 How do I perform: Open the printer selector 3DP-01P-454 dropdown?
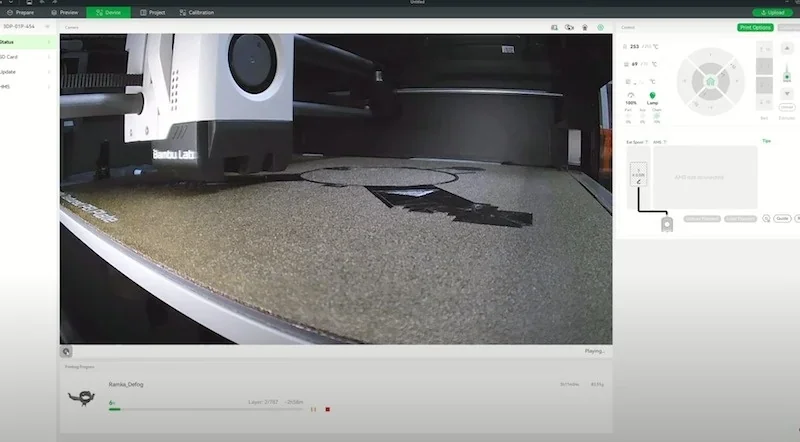[27, 26]
